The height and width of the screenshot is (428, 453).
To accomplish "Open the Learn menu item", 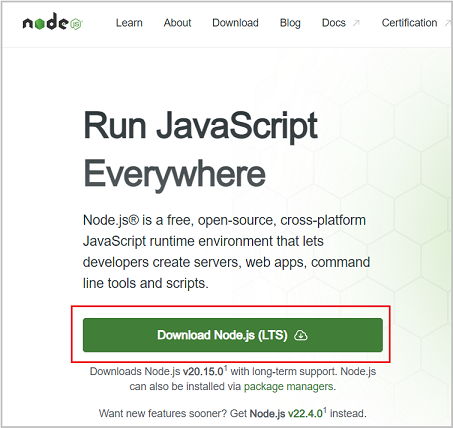I will click(129, 23).
